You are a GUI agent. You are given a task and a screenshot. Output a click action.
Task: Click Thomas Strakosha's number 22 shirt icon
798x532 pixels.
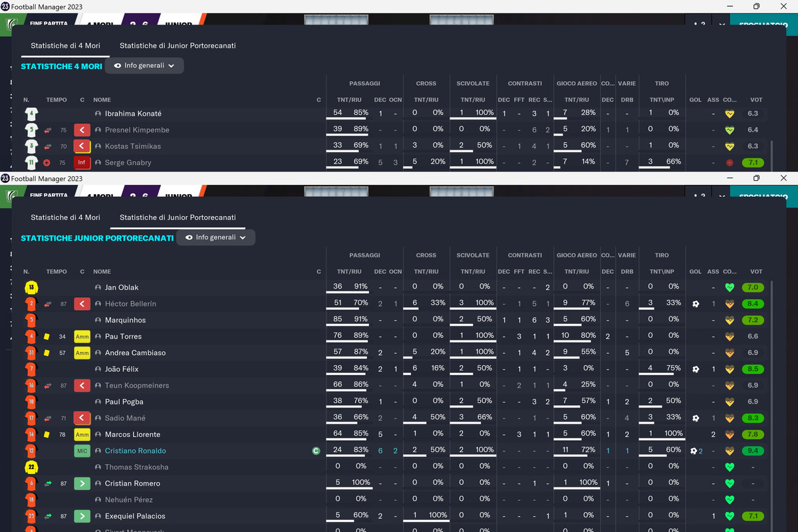coord(31,467)
